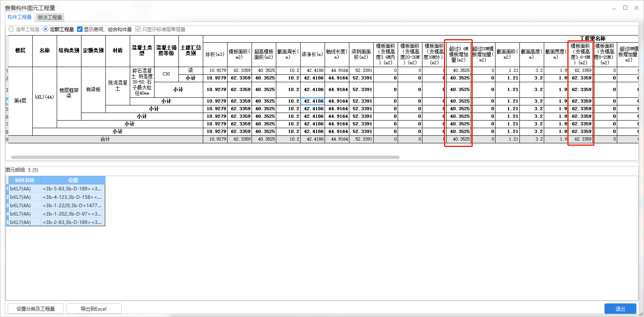Click the 碎石混凝土 concrete type cell
The width and height of the screenshot is (644, 317).
tap(142, 82)
